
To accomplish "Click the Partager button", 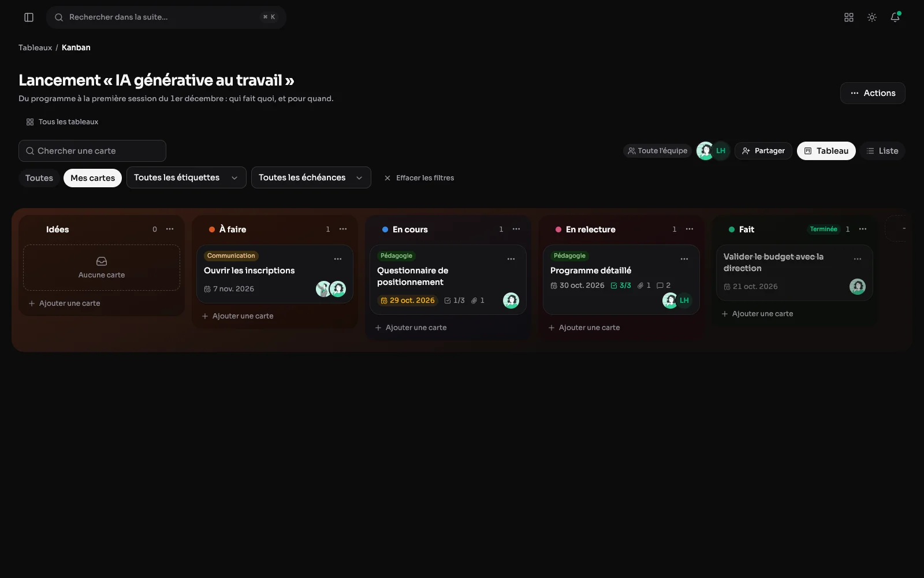I will pyautogui.click(x=763, y=151).
